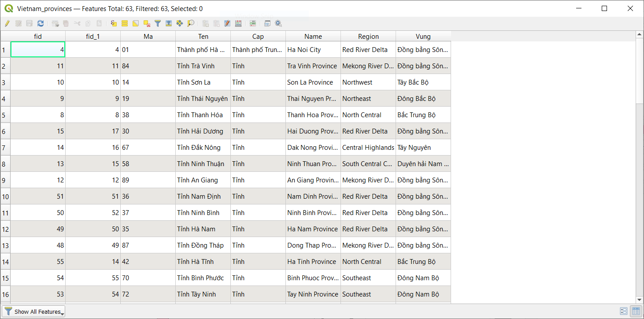Click the 'Ha Noi City' name cell

point(313,50)
